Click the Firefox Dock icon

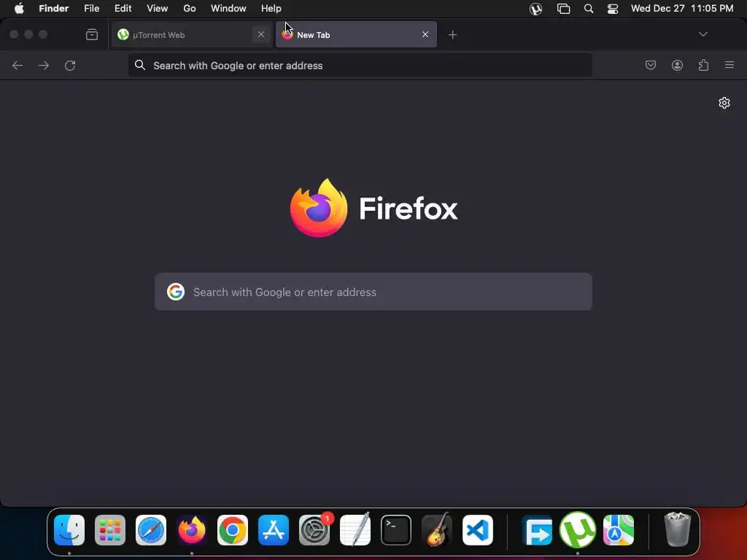(x=192, y=530)
